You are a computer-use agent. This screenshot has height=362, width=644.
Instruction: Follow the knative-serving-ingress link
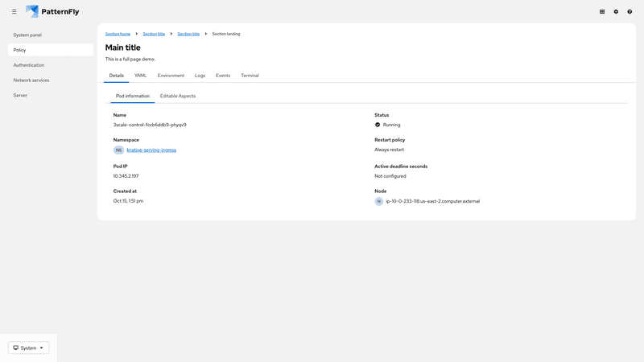click(x=151, y=150)
